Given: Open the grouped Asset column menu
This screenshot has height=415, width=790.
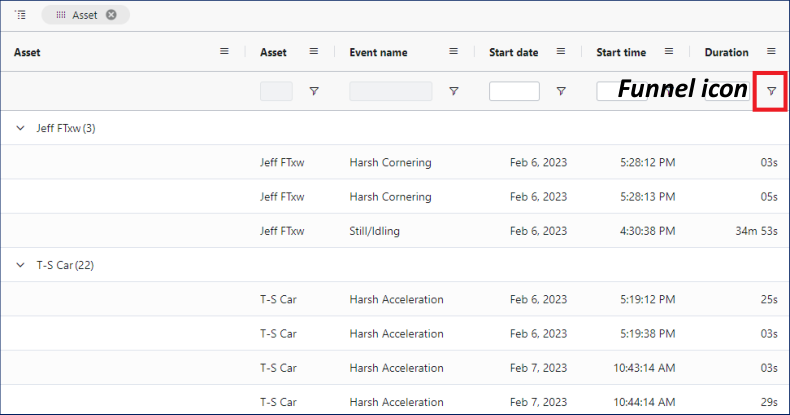Looking at the screenshot, I should tap(224, 52).
